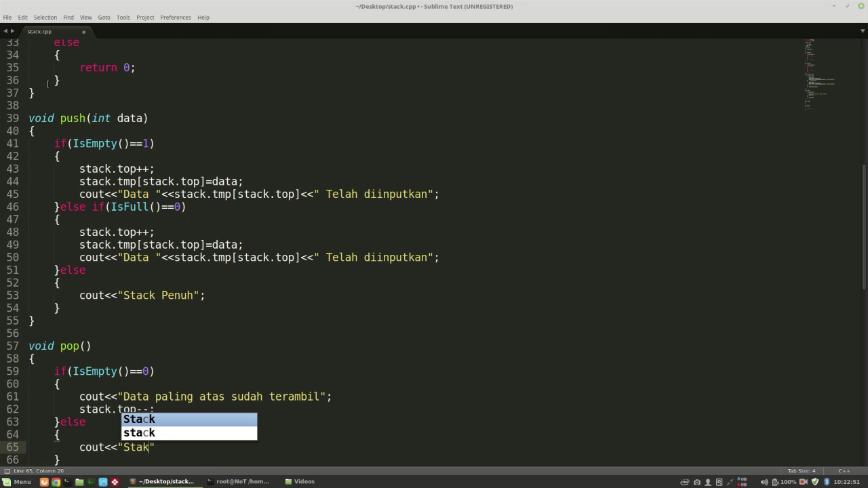This screenshot has width=868, height=488.
Task: Toggle side bar icon in status bar
Action: click(7, 471)
